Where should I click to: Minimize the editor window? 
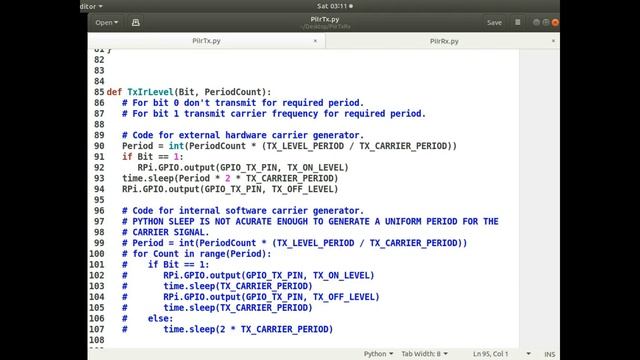(x=536, y=22)
